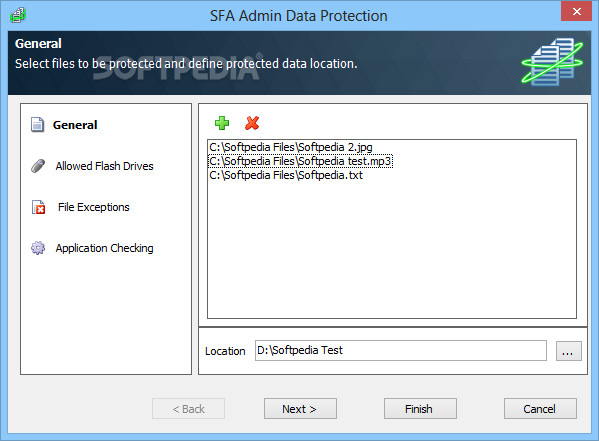The height and width of the screenshot is (441, 599).
Task: Cancel the wizard dialog
Action: pos(540,409)
